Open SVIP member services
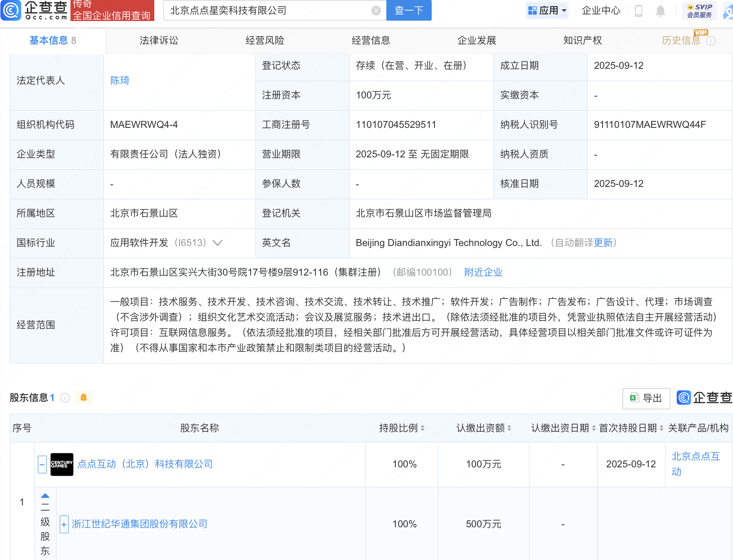 point(699,11)
